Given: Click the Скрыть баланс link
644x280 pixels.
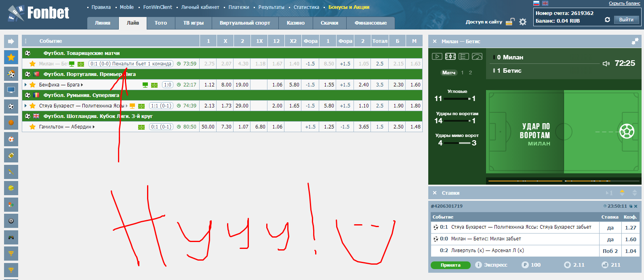Looking at the screenshot, I should pos(625,3).
